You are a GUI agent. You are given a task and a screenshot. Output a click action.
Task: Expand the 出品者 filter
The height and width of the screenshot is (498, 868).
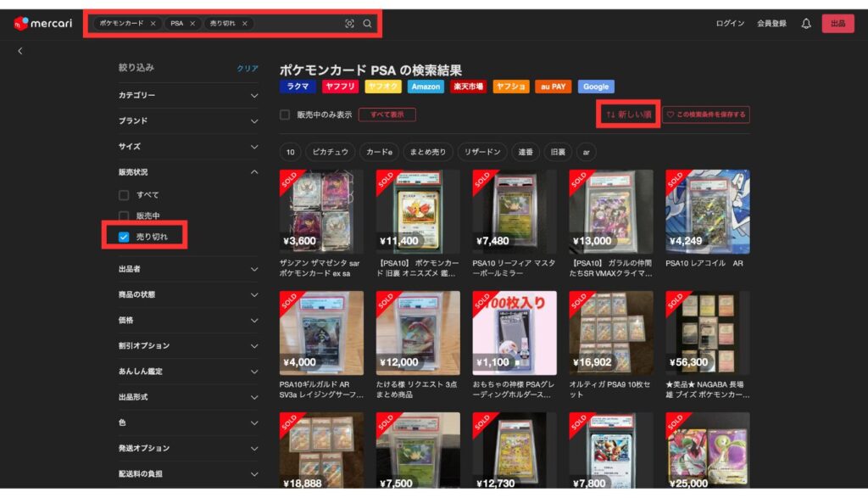click(x=188, y=269)
